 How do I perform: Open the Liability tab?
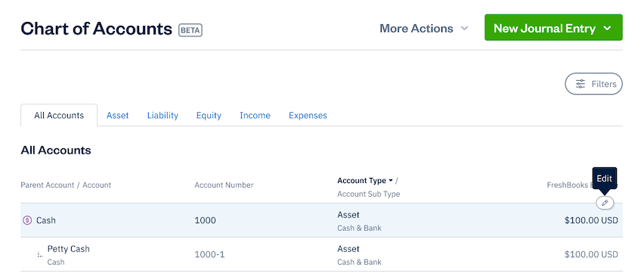(x=163, y=116)
